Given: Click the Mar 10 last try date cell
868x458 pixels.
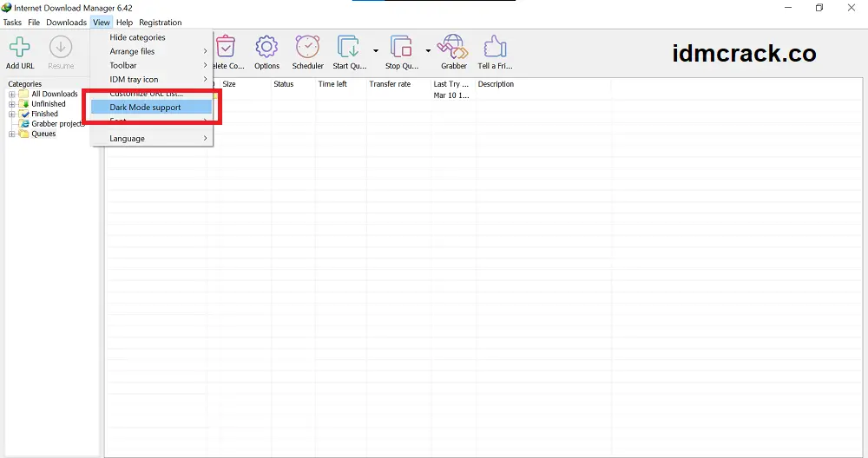Looking at the screenshot, I should (451, 95).
